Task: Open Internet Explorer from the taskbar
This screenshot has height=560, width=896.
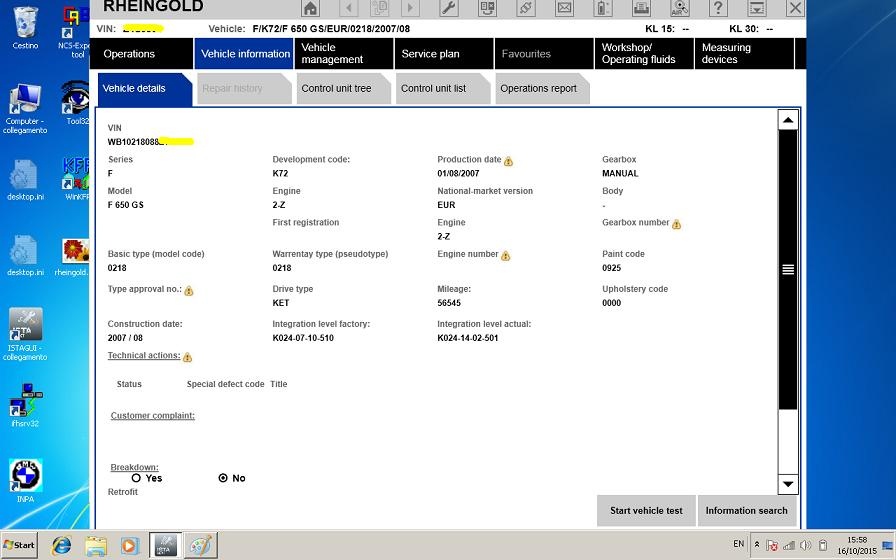Action: [x=61, y=546]
